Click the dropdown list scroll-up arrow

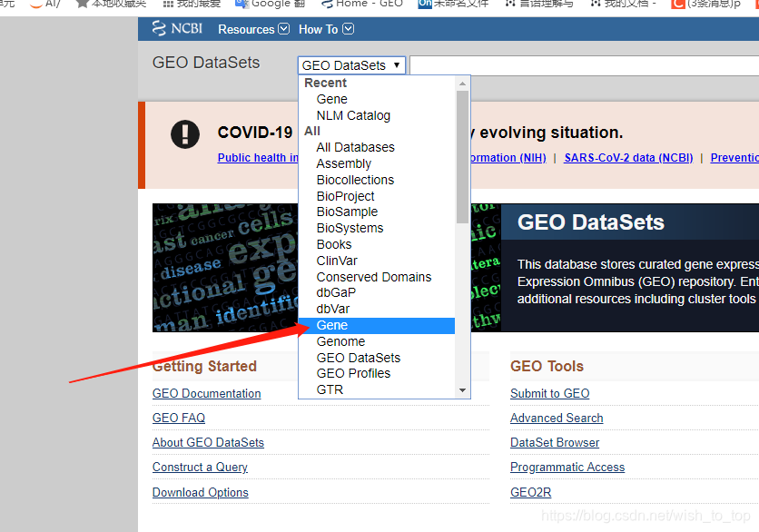[462, 84]
